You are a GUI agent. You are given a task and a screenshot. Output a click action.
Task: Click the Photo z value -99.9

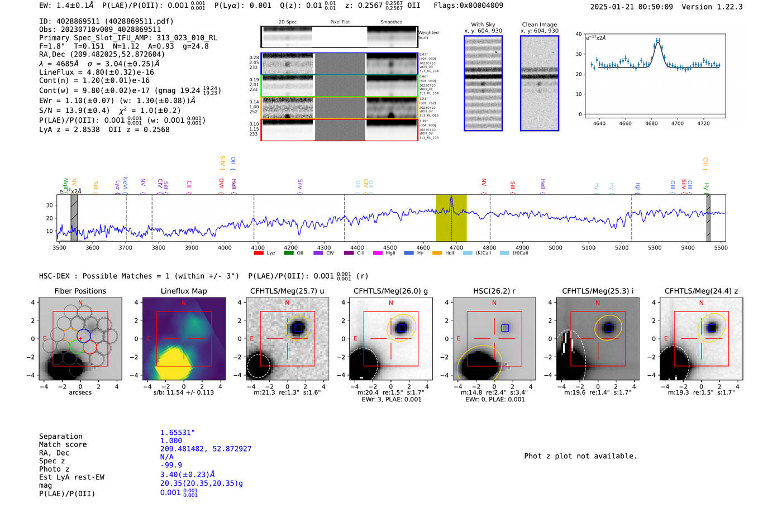coord(171,465)
